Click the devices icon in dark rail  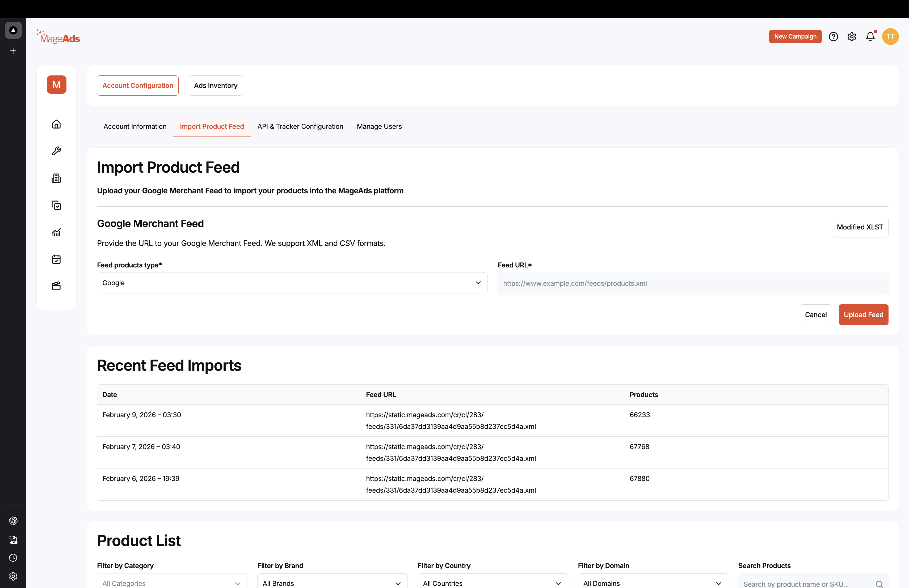point(13,540)
